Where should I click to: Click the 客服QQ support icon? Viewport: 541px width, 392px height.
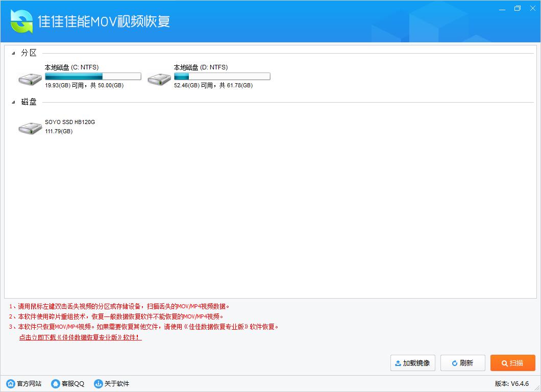click(55, 383)
